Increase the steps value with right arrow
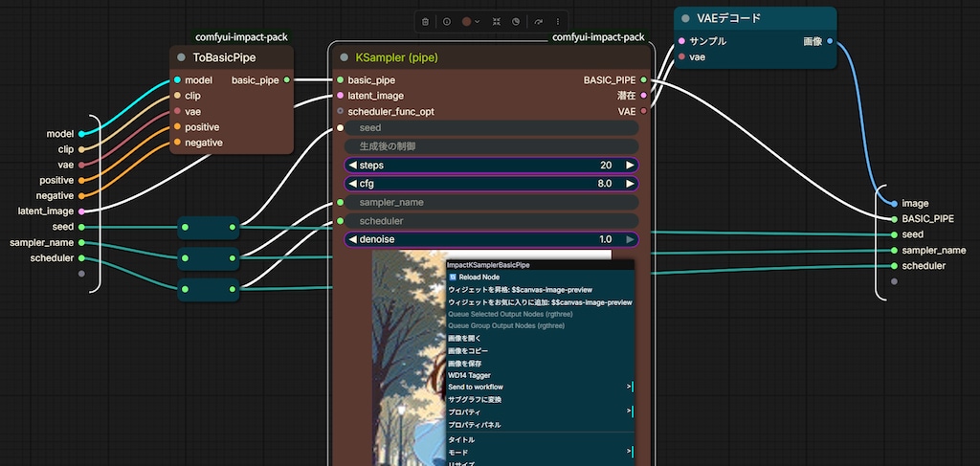980x466 pixels. 630,166
